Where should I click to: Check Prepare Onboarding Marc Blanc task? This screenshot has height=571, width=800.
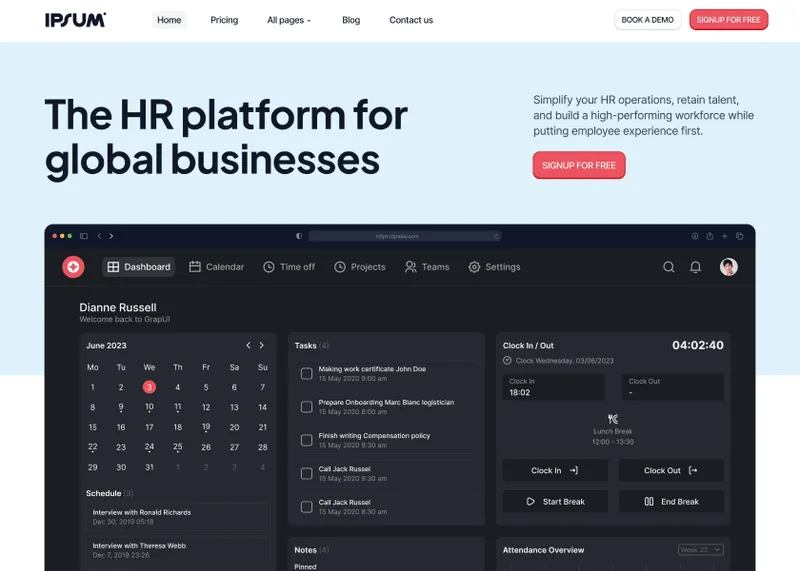coord(307,407)
